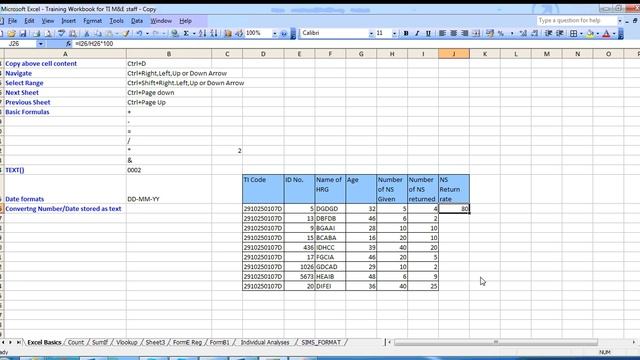Select the 'Basic Formulas' cell
This screenshot has width=640, height=360.
pos(65,112)
